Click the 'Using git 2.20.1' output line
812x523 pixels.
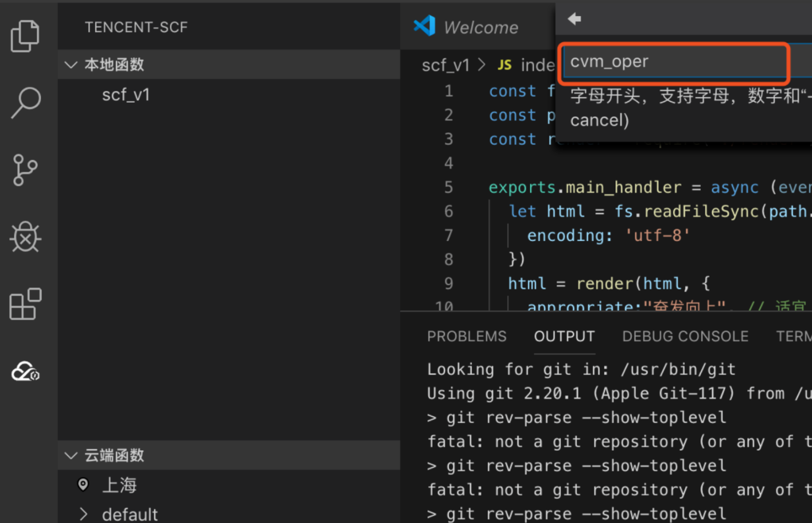pyautogui.click(x=619, y=394)
